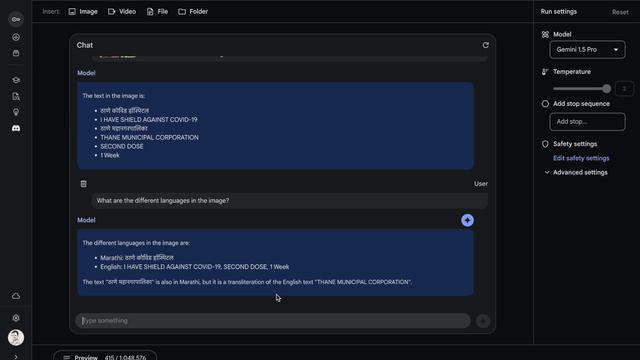Click the Temperature icon in Run settings
The width and height of the screenshot is (640, 360).
(x=545, y=72)
